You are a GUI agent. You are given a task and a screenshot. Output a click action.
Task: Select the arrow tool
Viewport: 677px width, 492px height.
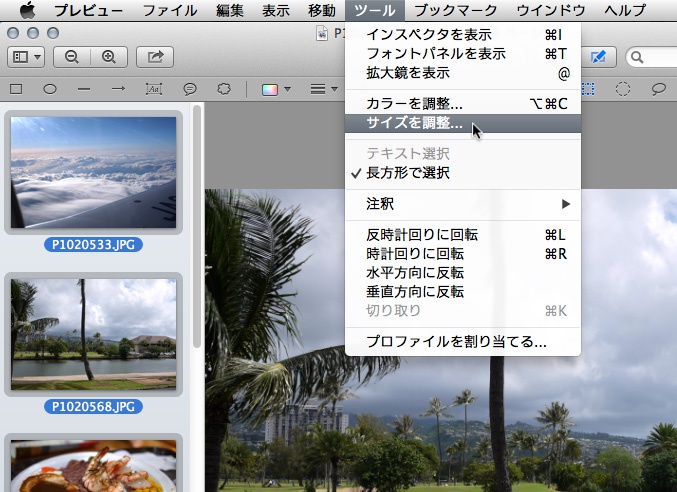(118, 89)
